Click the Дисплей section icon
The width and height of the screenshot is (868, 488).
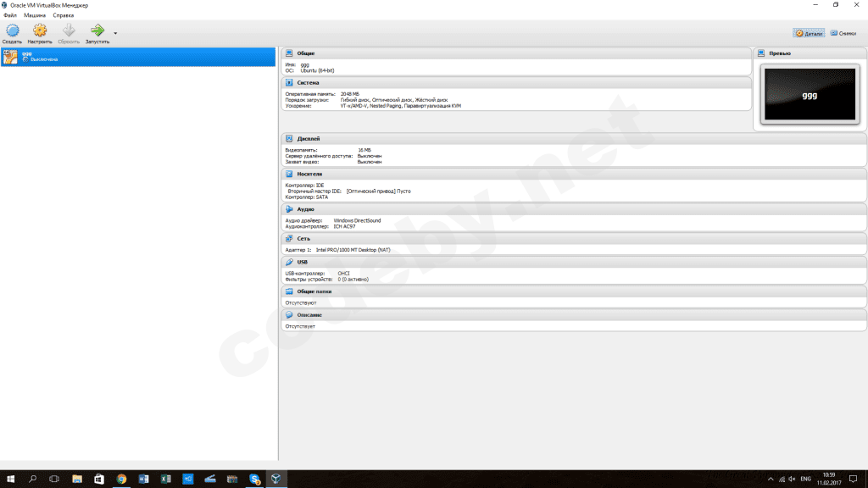pyautogui.click(x=289, y=138)
